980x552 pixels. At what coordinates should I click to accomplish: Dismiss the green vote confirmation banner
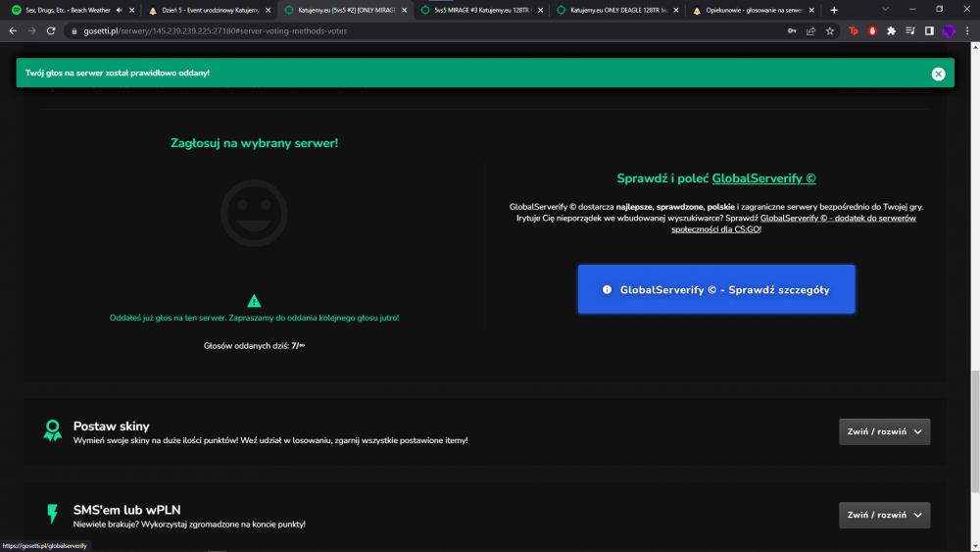(x=938, y=74)
